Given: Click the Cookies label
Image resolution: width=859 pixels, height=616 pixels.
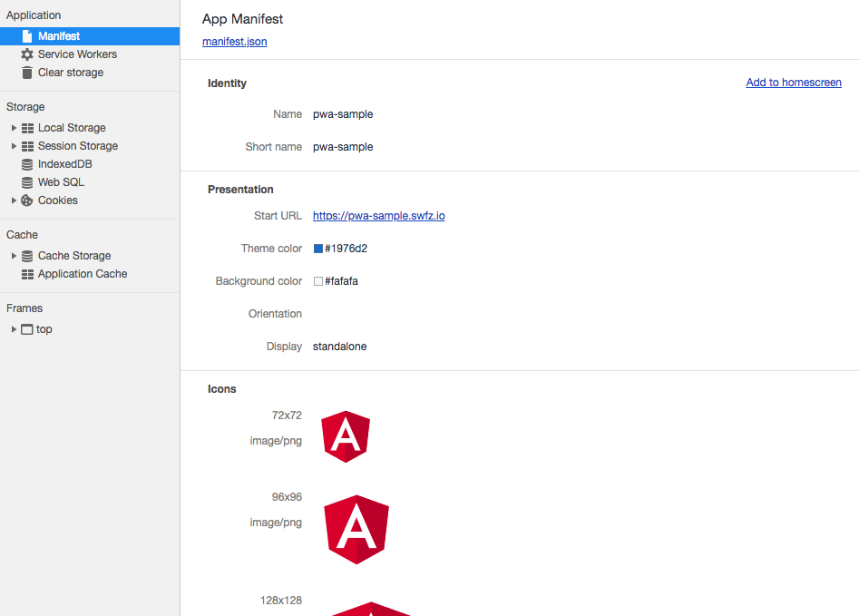Looking at the screenshot, I should [x=57, y=200].
